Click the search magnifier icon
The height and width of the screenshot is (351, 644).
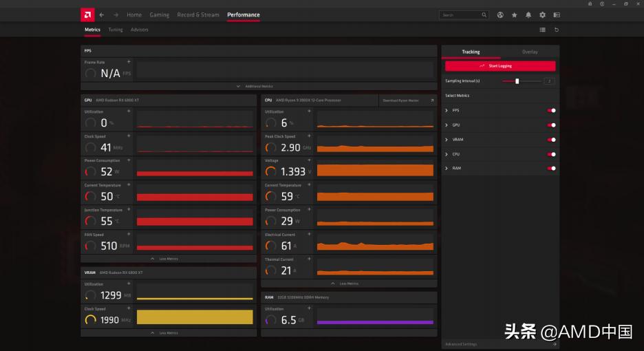484,14
